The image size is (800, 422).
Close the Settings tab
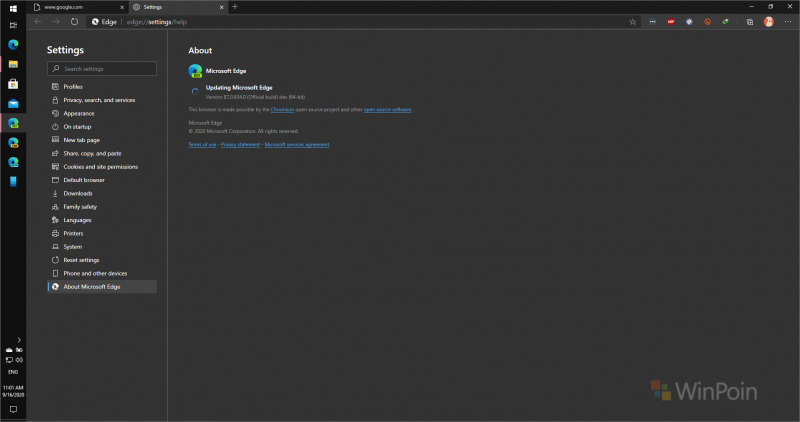[221, 7]
